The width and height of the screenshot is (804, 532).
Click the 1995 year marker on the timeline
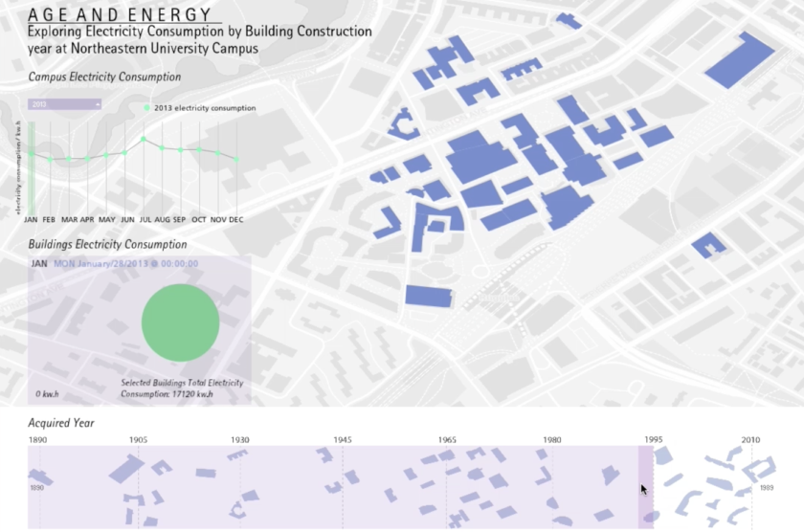click(653, 440)
